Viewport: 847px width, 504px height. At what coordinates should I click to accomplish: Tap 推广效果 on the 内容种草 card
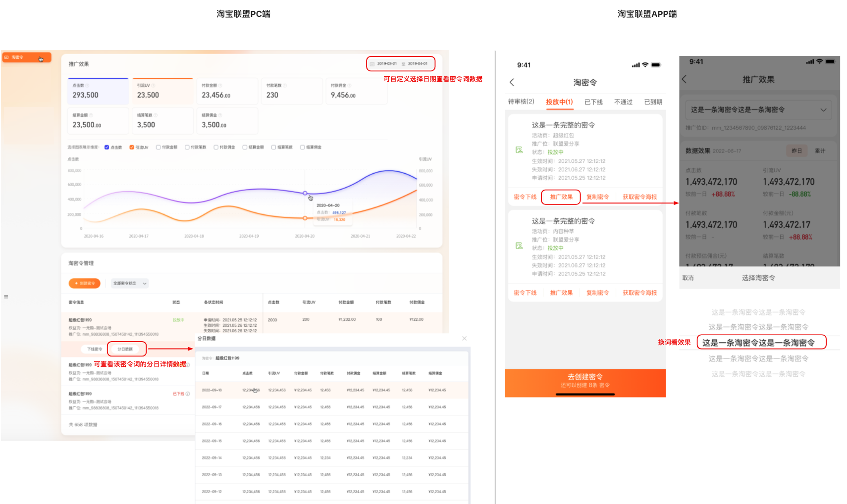point(561,293)
